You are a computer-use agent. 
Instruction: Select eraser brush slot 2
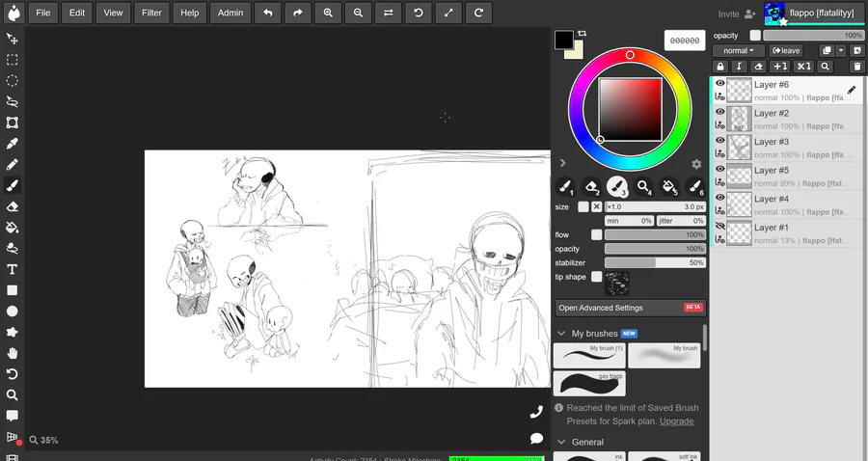(x=591, y=187)
